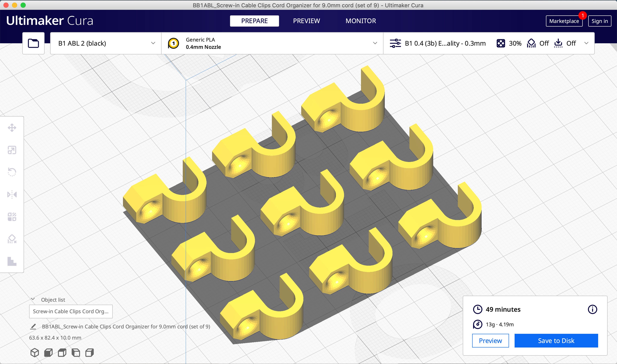Switch to the PREVIEW stage tab
Image resolution: width=617 pixels, height=364 pixels.
(x=306, y=21)
